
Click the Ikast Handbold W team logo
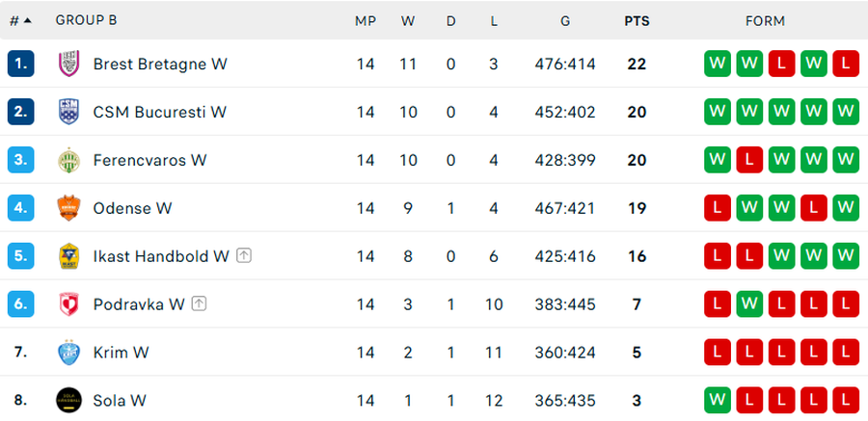68,256
